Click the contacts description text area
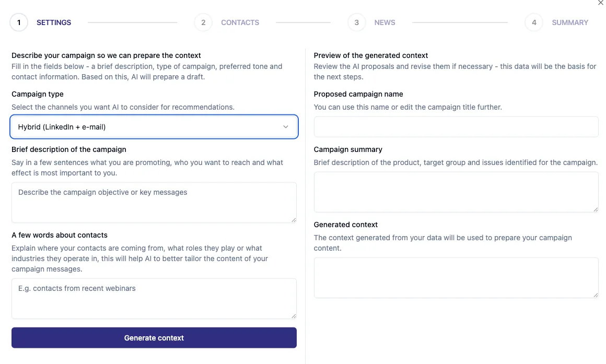This screenshot has height=364, width=606. click(154, 298)
